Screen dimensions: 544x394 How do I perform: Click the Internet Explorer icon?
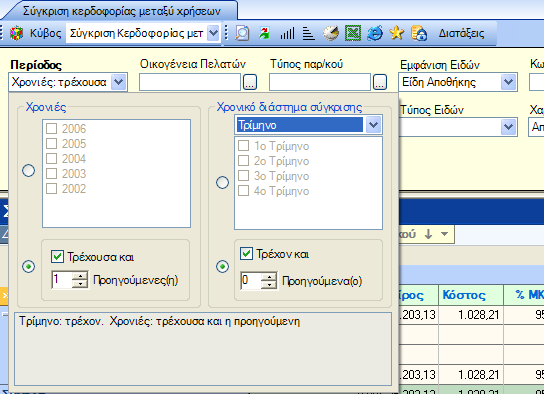pyautogui.click(x=375, y=33)
